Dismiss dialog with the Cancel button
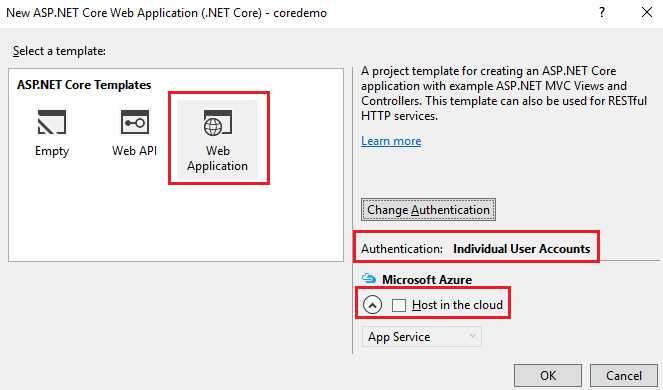This screenshot has height=390, width=663. pyautogui.click(x=624, y=376)
